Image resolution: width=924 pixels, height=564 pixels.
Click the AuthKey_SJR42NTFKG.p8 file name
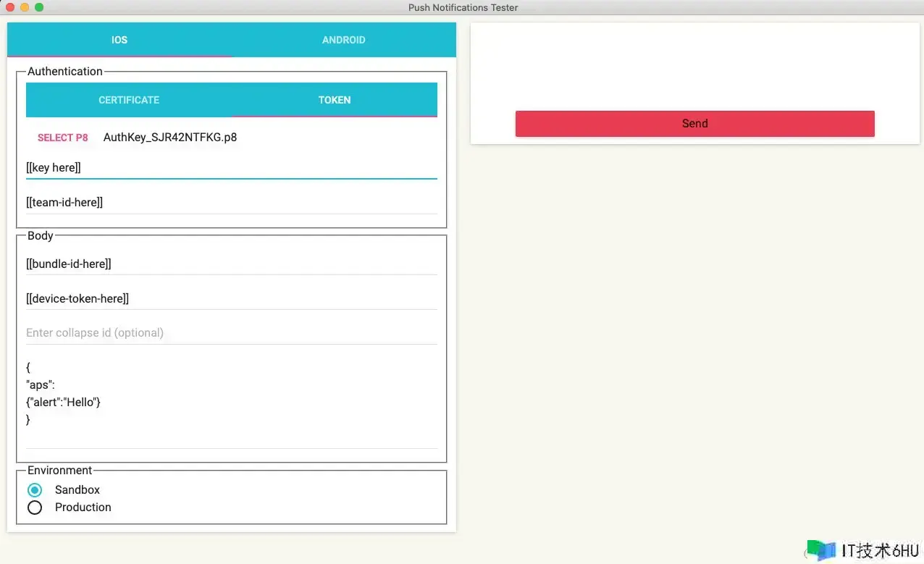click(170, 138)
